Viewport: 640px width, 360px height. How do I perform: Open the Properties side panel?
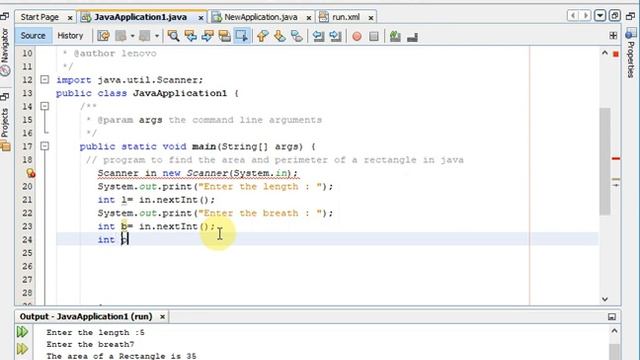pyautogui.click(x=631, y=53)
